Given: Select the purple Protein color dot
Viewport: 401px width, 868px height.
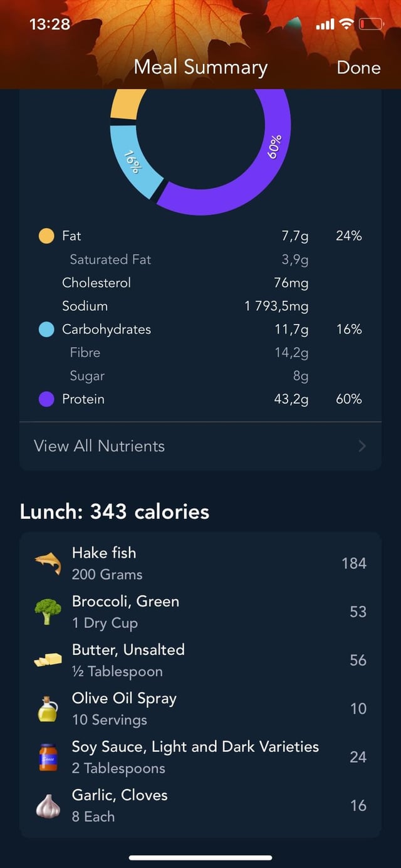Looking at the screenshot, I should click(x=46, y=399).
